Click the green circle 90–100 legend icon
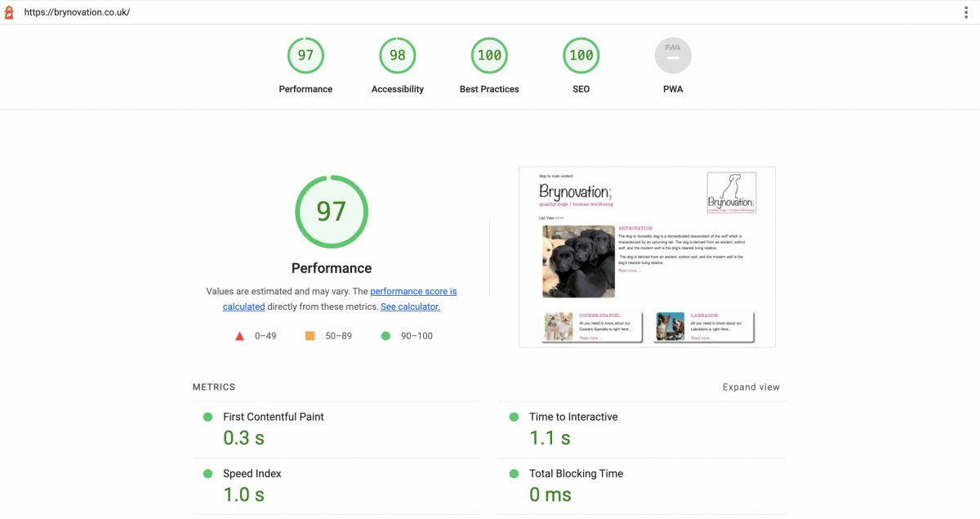The height and width of the screenshot is (519, 980). click(385, 336)
